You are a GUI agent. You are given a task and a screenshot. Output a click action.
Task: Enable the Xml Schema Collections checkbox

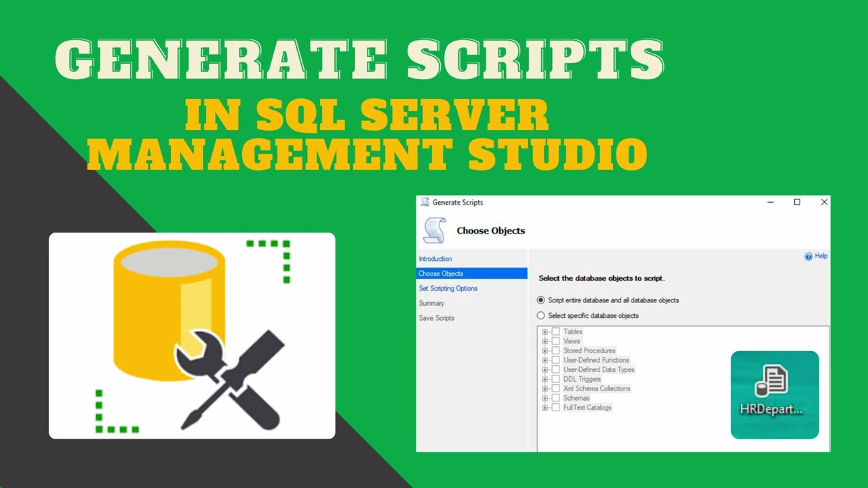point(555,389)
